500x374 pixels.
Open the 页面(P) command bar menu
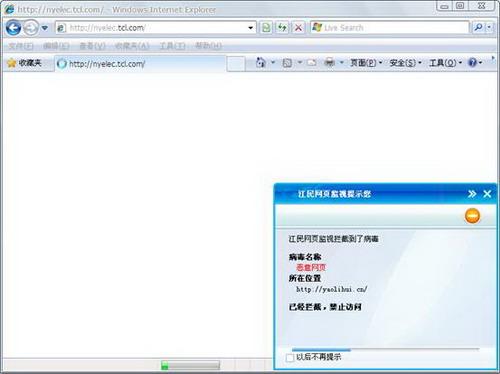click(366, 62)
